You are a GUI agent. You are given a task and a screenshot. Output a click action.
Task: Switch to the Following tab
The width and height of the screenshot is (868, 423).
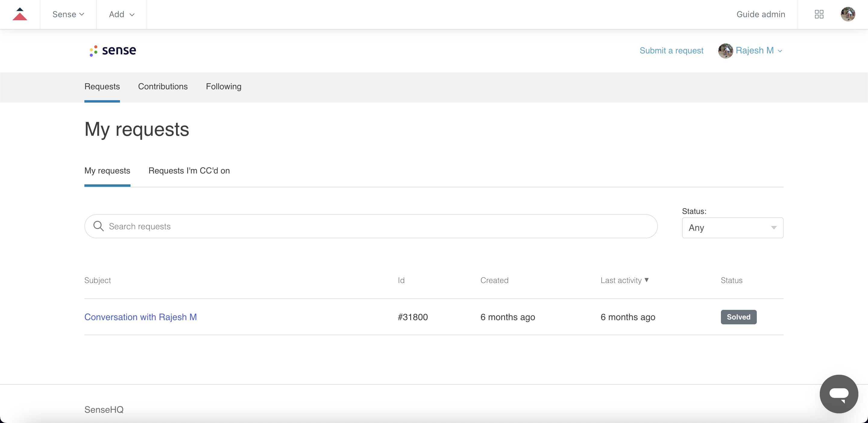coord(223,87)
